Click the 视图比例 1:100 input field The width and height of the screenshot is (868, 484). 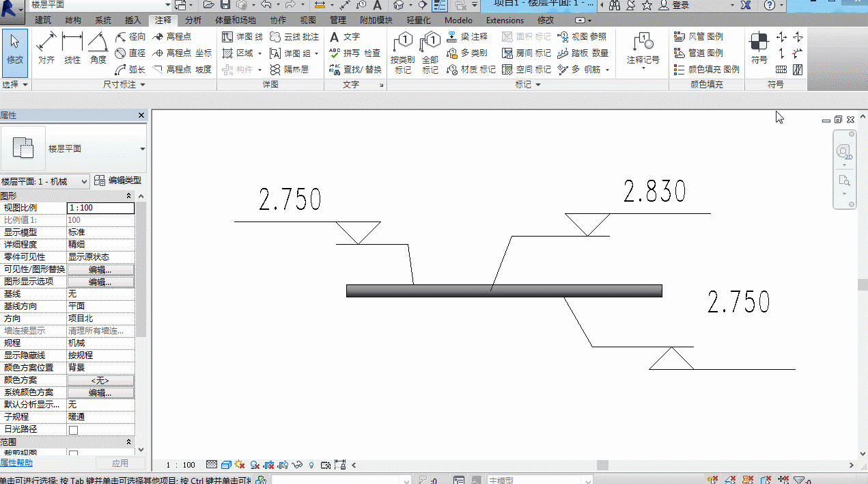pos(100,208)
